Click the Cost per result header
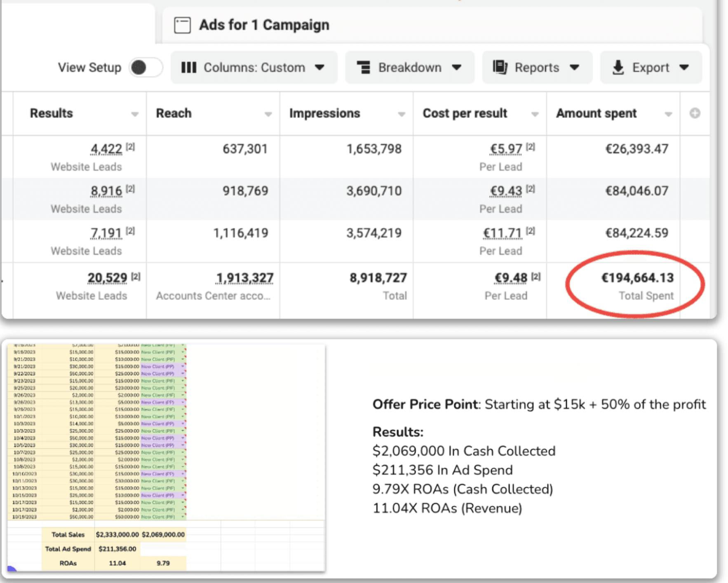Viewport: 728px width, 583px height. pos(465,113)
